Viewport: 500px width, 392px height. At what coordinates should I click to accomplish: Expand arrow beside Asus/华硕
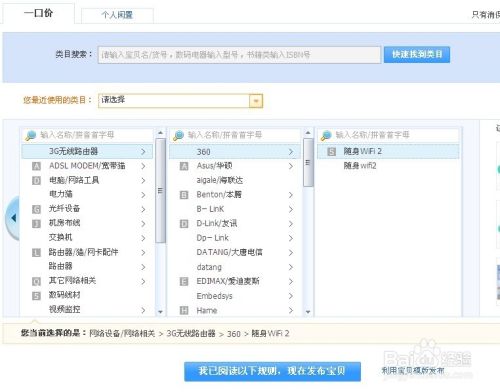[x=291, y=166]
